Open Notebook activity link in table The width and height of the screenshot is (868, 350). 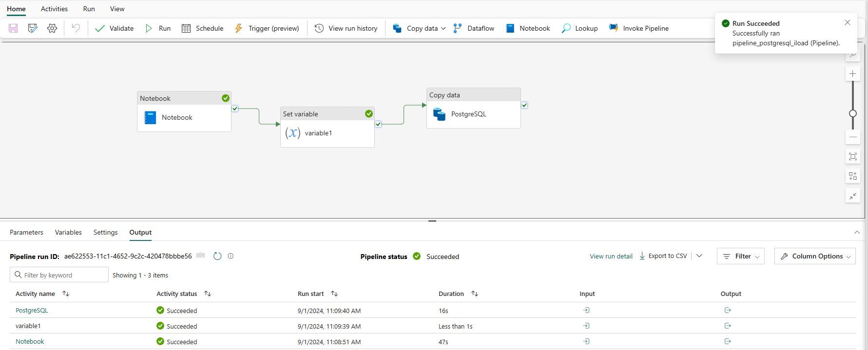30,341
